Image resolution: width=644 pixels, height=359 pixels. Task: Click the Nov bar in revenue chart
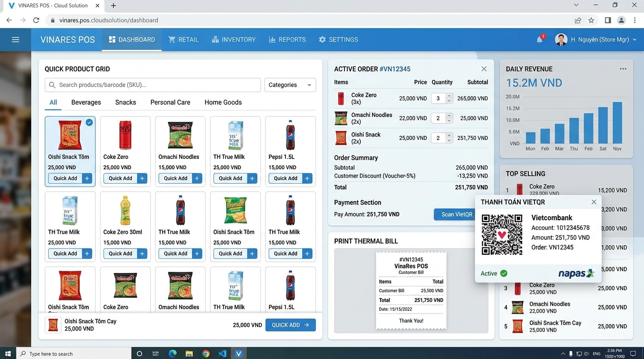617,123
